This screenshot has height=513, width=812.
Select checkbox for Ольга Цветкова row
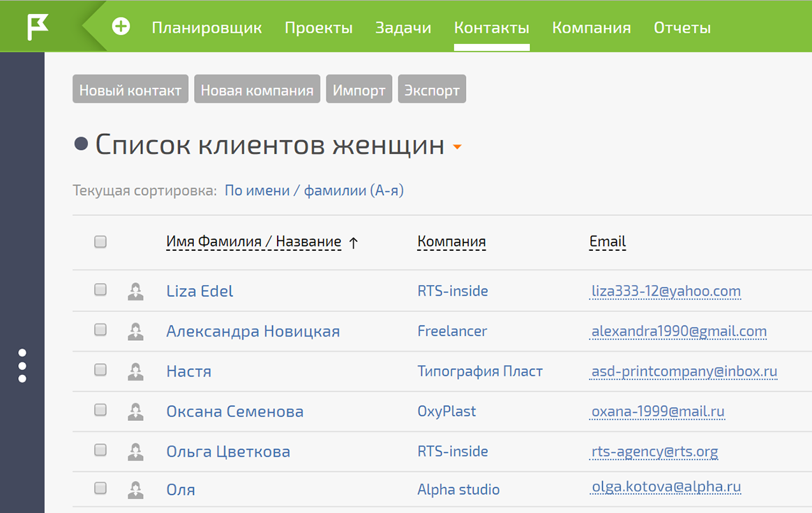(100, 450)
